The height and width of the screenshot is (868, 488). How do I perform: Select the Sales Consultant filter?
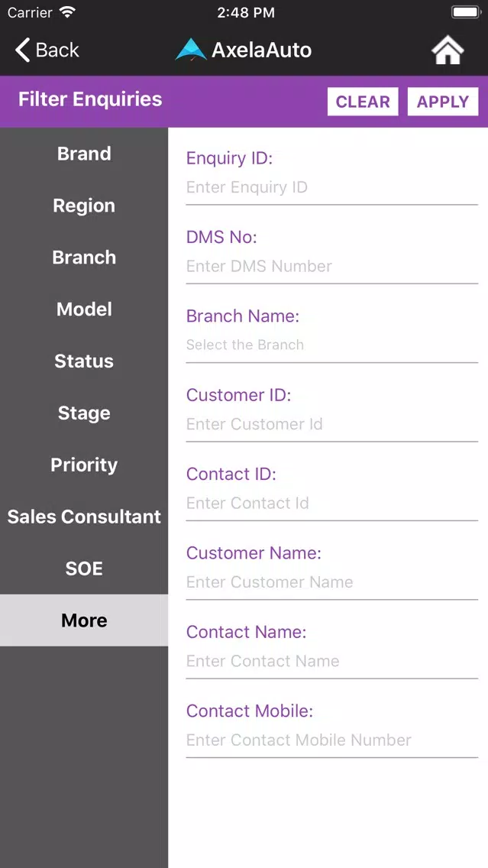pos(84,517)
